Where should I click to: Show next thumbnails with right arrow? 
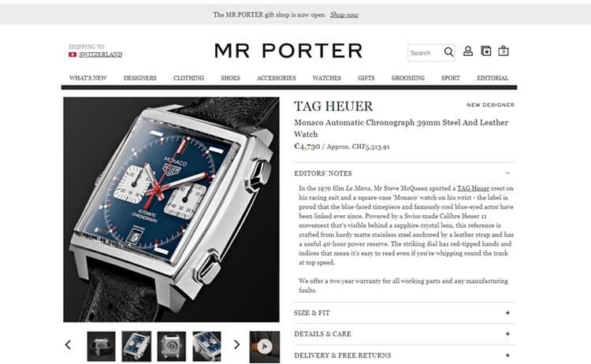coord(236,345)
